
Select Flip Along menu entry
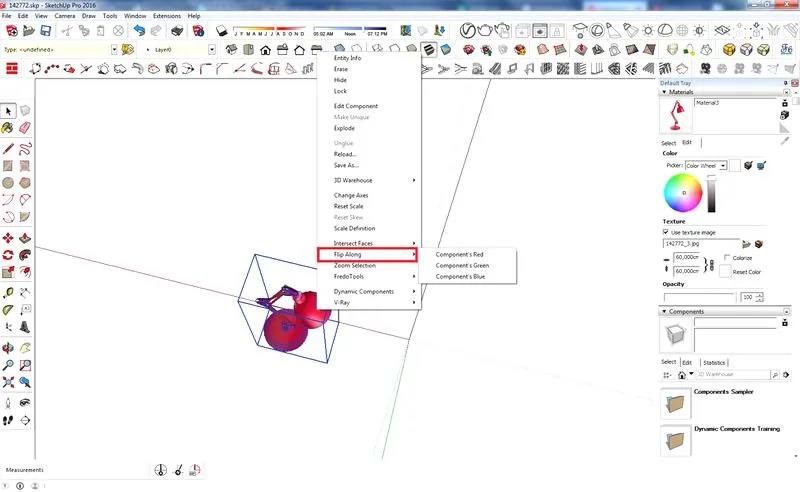pyautogui.click(x=367, y=254)
